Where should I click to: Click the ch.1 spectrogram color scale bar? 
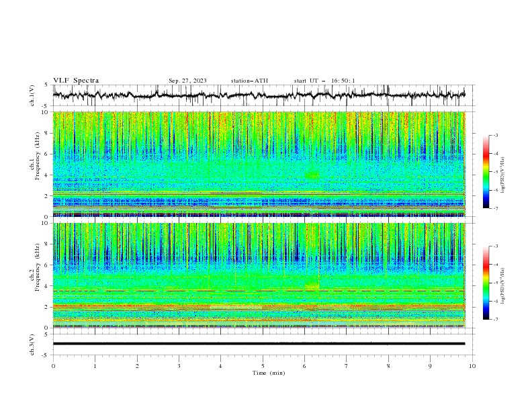(486, 172)
